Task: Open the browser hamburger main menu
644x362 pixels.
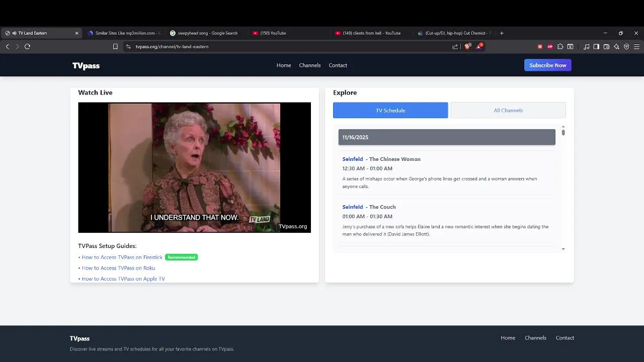Action: pyautogui.click(x=636, y=46)
